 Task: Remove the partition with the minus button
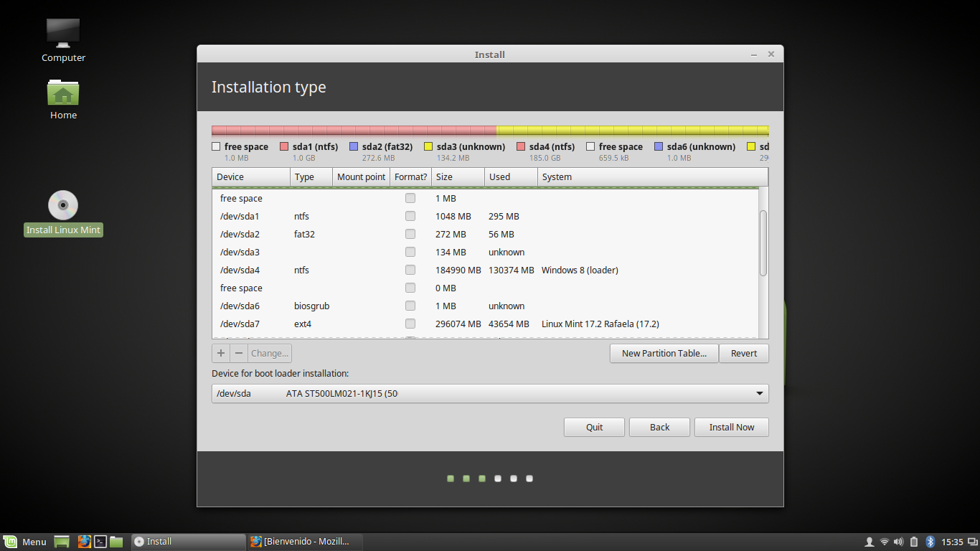pos(239,353)
